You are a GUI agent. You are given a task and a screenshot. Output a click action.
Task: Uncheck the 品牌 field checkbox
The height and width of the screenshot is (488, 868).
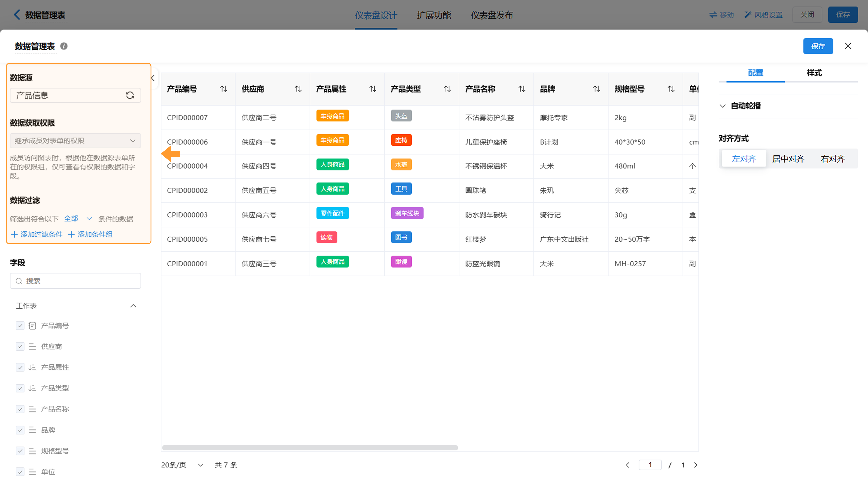pyautogui.click(x=20, y=430)
